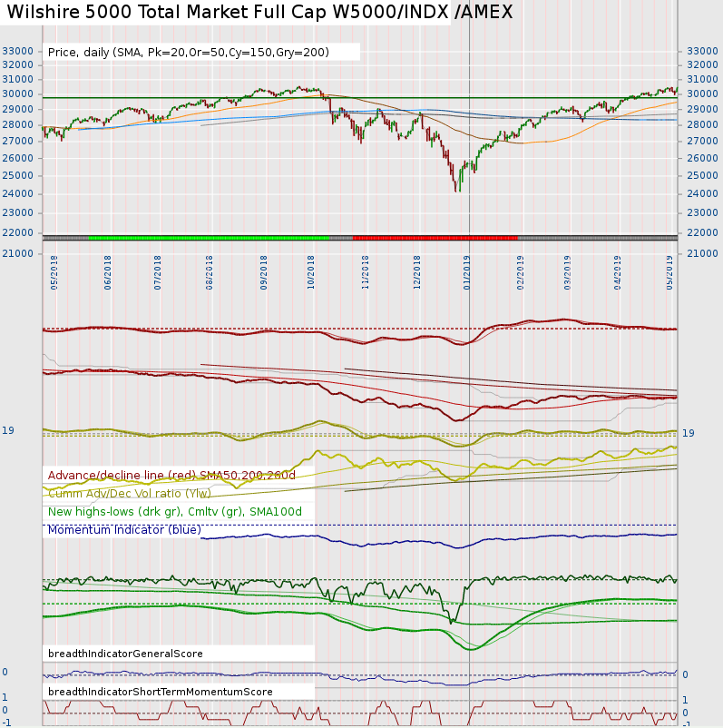Click the 04/2019 date label
The width and height of the screenshot is (723, 728).
tap(617, 272)
